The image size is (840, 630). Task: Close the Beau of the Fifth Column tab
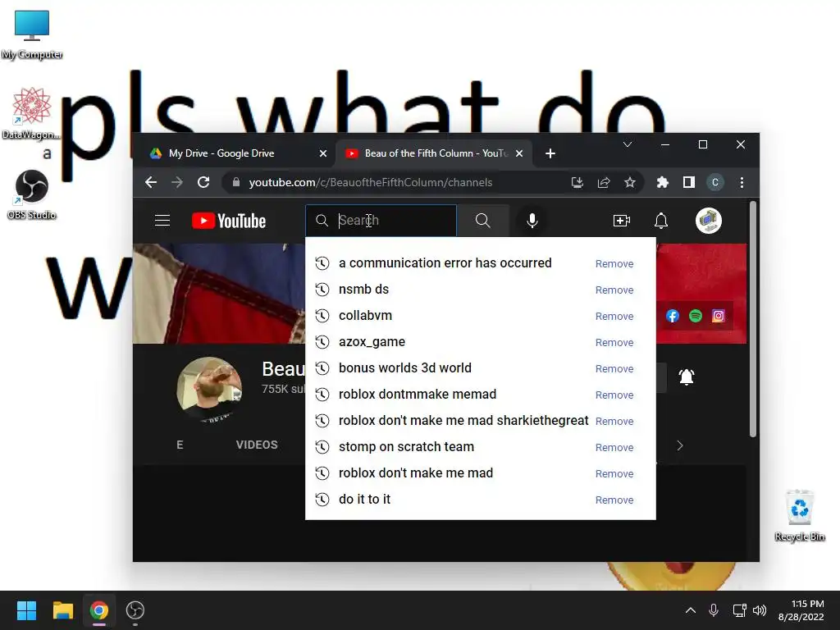[519, 153]
